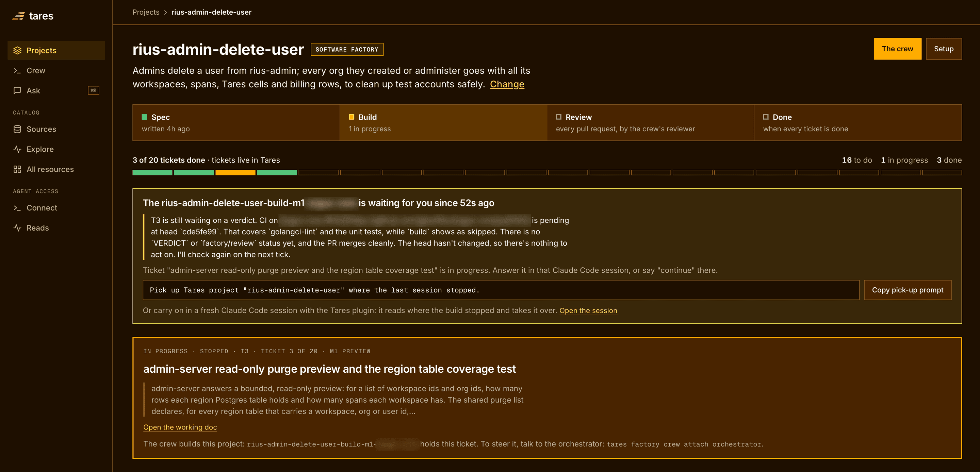This screenshot has width=980, height=472.
Task: Select the Done stage tab
Action: coord(857,122)
